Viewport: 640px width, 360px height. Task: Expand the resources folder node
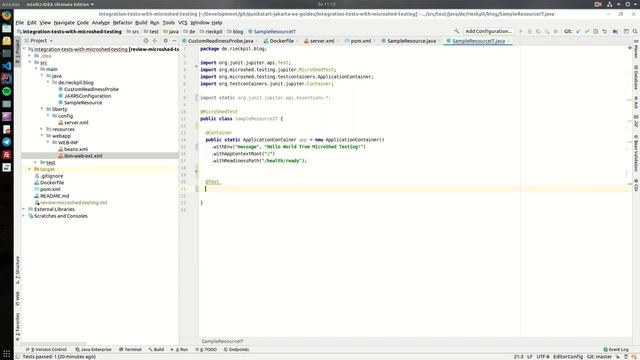42,129
